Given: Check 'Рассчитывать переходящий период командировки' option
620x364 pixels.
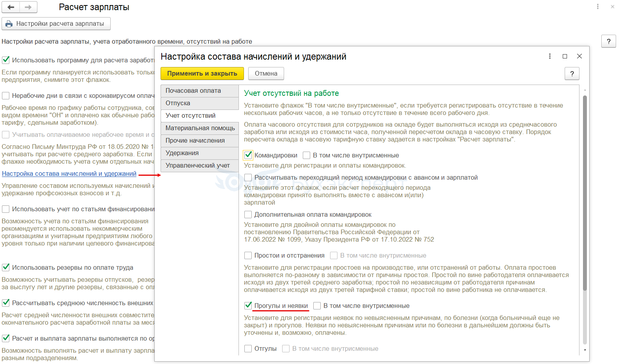Looking at the screenshot, I should 248,178.
